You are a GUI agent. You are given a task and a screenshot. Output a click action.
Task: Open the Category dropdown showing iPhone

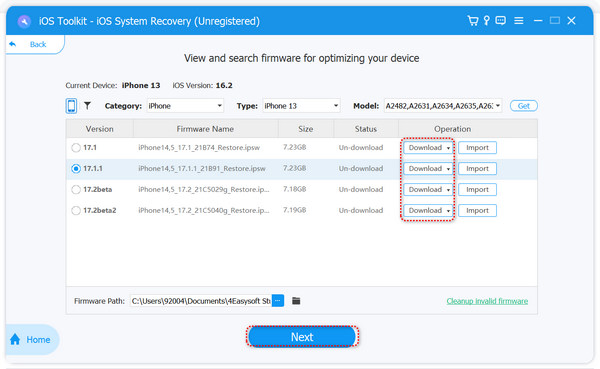coord(185,106)
